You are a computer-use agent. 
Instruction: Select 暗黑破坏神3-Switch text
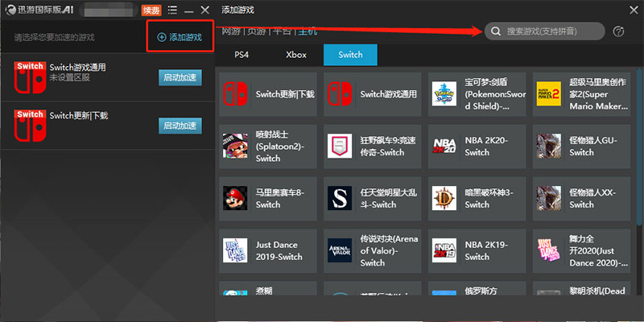click(x=489, y=198)
